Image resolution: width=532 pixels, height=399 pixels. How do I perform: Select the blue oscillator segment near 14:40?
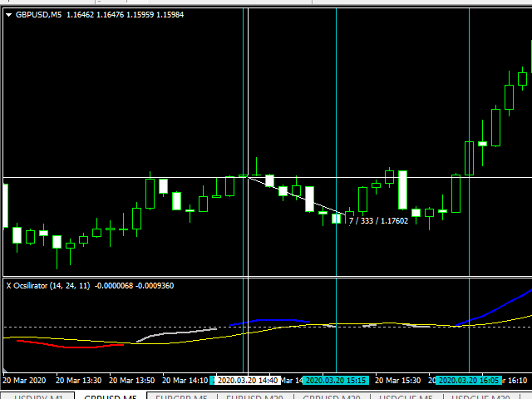(x=269, y=322)
